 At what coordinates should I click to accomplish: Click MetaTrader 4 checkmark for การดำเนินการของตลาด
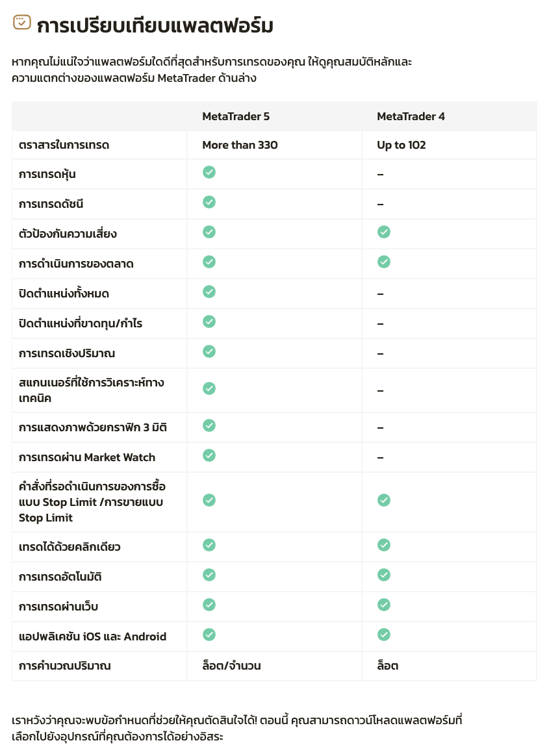[384, 262]
